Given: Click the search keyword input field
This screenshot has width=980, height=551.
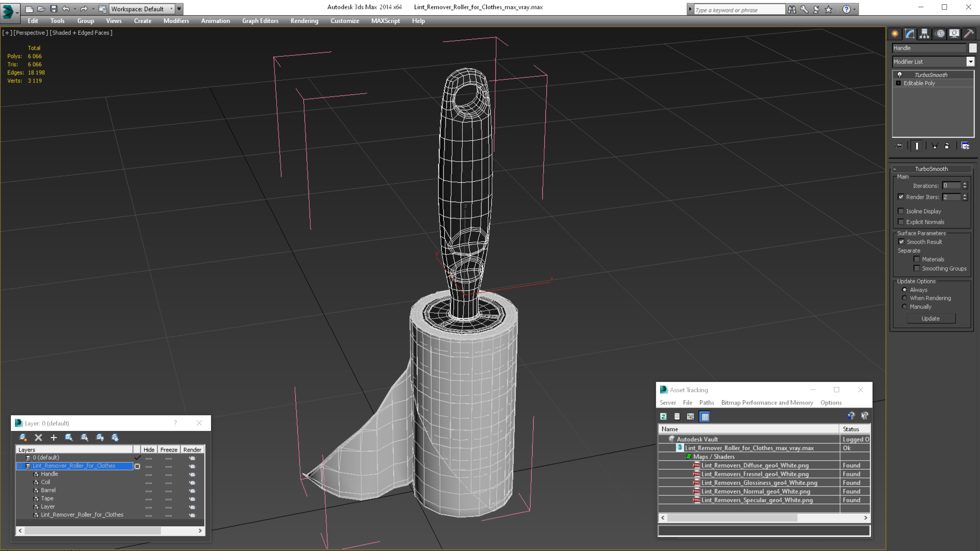Looking at the screenshot, I should pos(739,10).
